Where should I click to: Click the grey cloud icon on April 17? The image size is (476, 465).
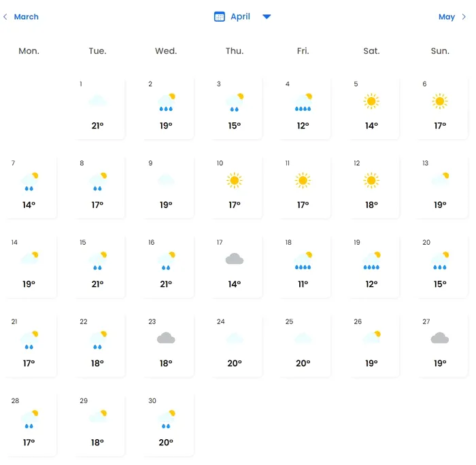pyautogui.click(x=235, y=259)
